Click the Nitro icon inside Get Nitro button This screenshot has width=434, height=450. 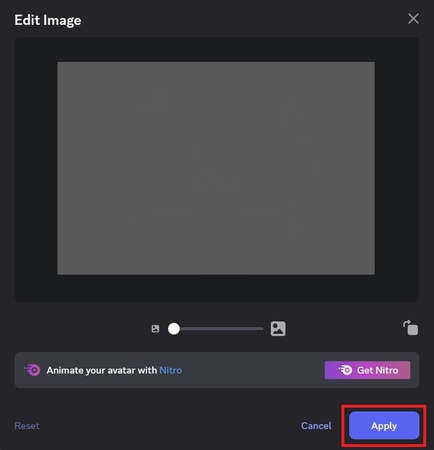coord(346,370)
